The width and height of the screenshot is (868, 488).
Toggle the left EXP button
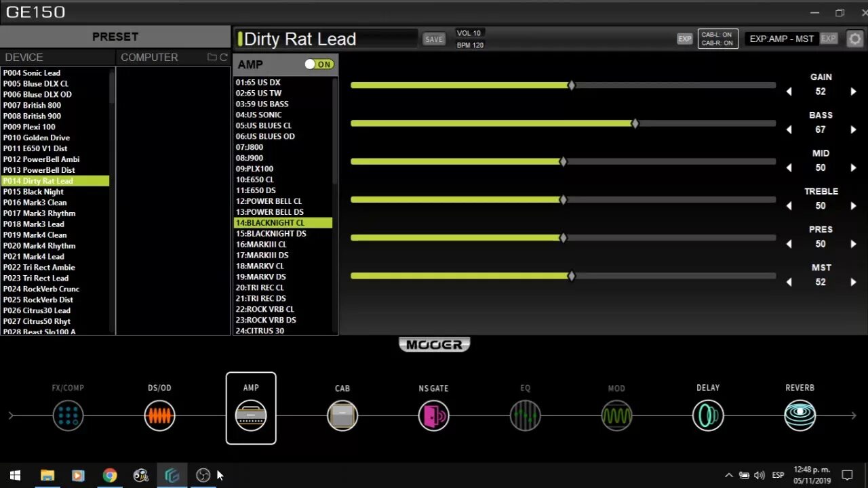pos(685,39)
